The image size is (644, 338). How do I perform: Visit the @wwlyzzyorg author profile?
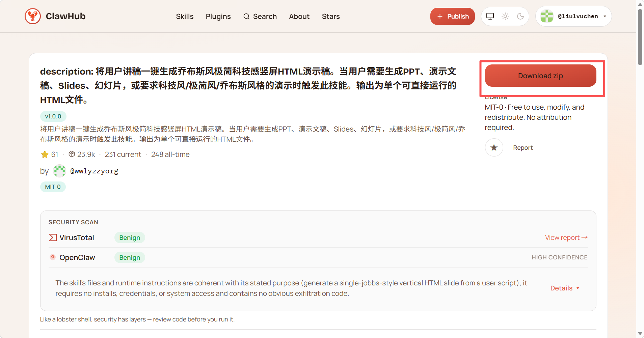pos(94,171)
